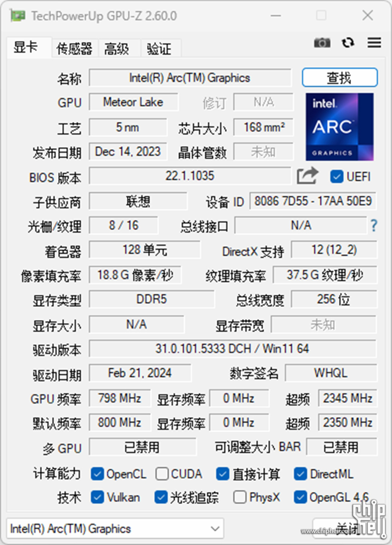
Task: Click the 12 (12_2) DirectX value
Action: coord(334,250)
